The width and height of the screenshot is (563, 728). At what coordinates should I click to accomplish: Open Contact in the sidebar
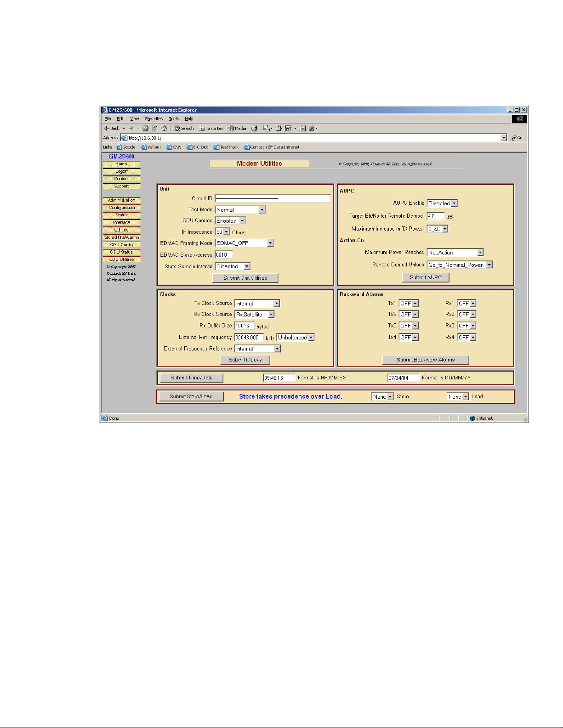point(121,179)
